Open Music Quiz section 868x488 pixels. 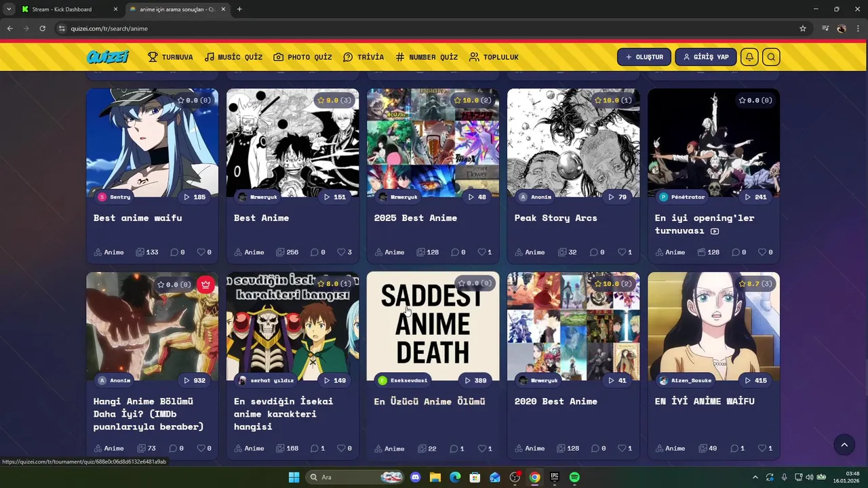click(233, 57)
